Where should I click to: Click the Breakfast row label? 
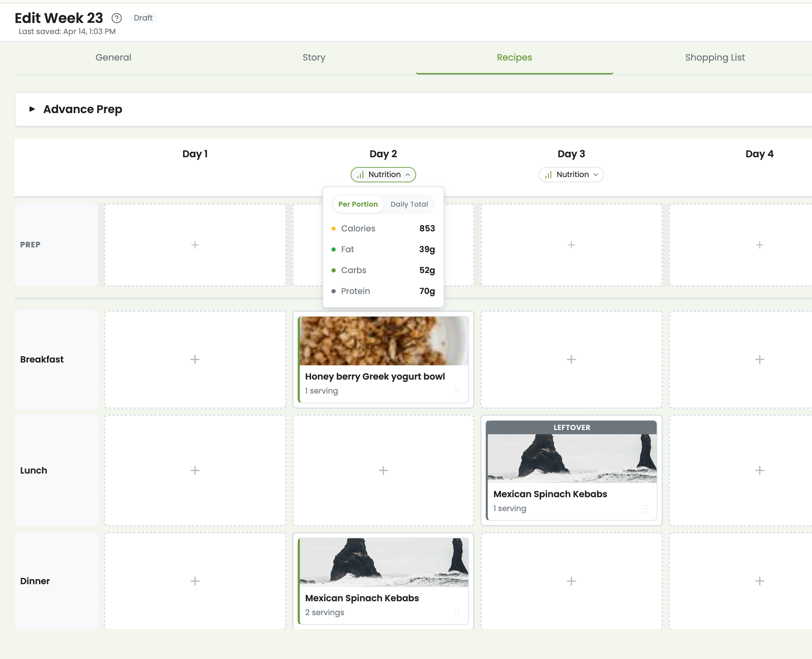pos(42,359)
